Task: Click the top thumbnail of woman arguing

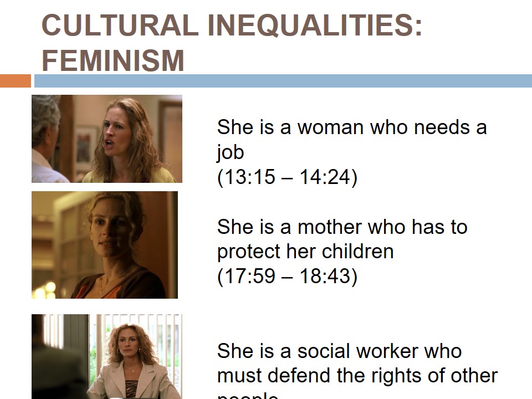Action: 107,139
